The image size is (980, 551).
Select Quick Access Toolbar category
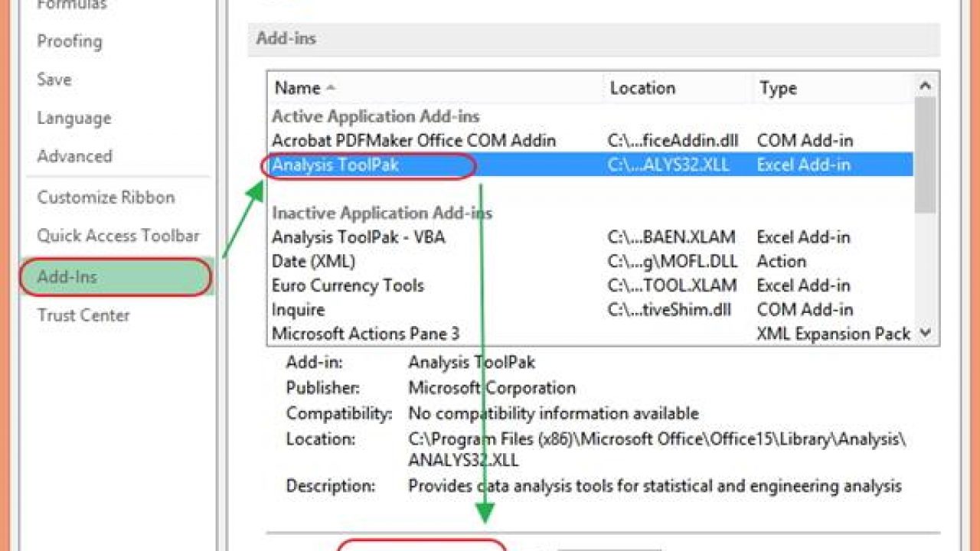[x=119, y=236]
